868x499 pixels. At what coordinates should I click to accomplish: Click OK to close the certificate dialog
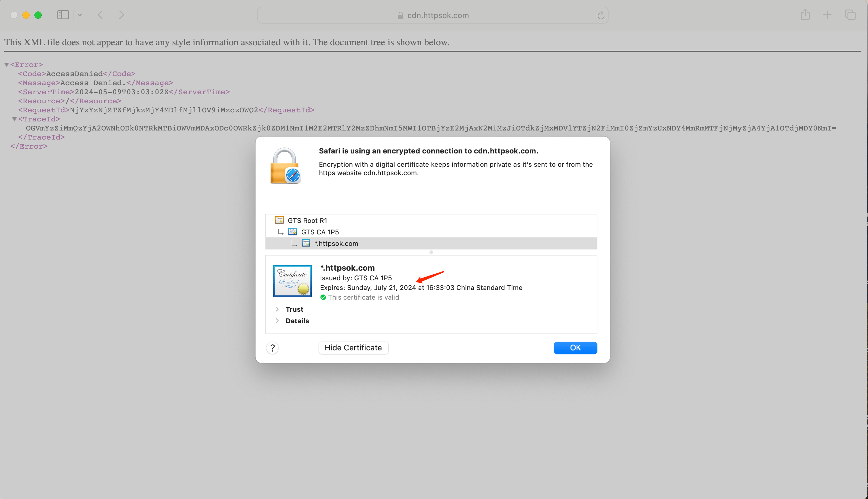click(x=575, y=347)
